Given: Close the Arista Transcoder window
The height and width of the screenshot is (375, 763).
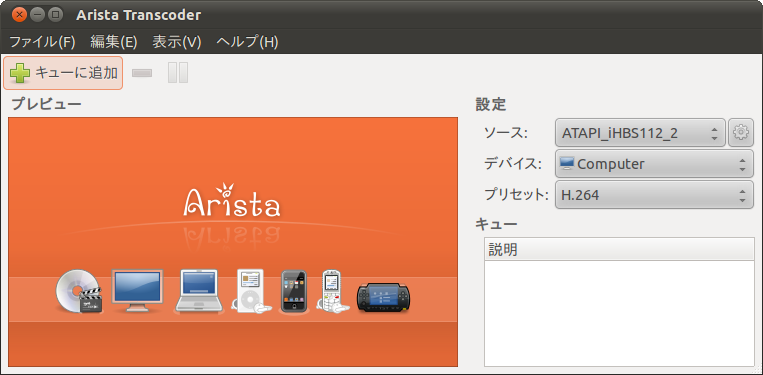Looking at the screenshot, I should [19, 15].
